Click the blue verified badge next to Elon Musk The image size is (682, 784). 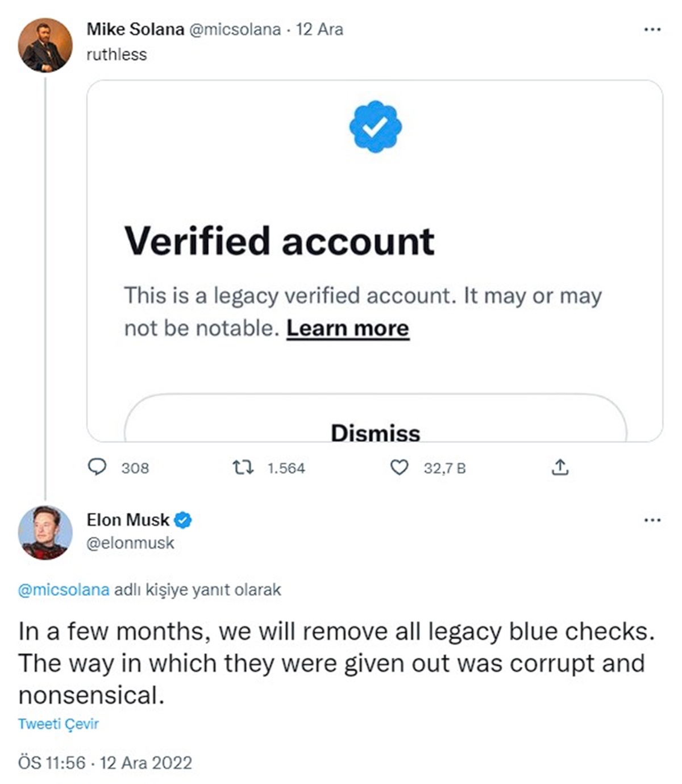click(x=183, y=519)
